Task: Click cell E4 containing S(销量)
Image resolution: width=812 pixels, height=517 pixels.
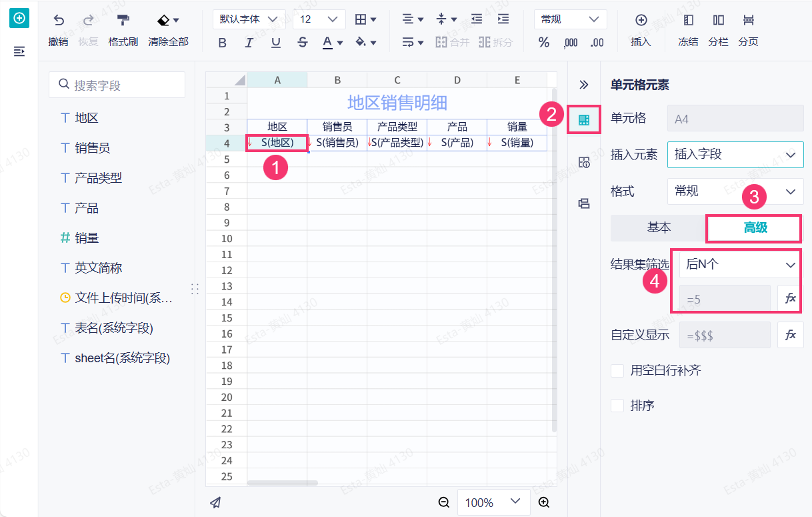Action: click(517, 143)
